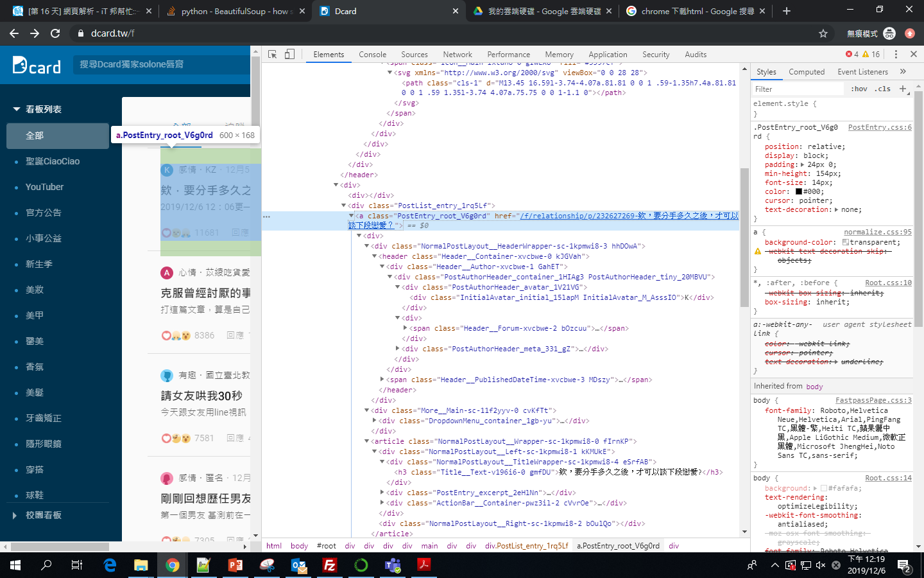Click the Styles filter input
This screenshot has height=578, width=924.
[x=799, y=89]
